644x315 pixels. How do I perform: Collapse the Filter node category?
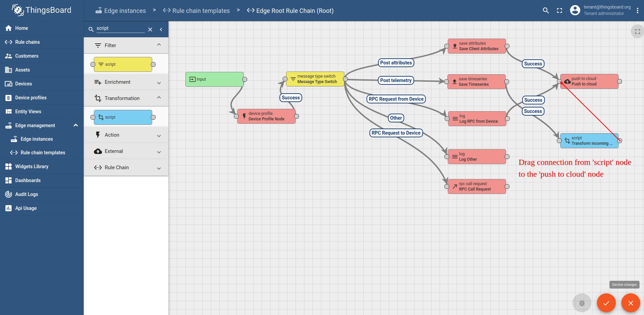pyautogui.click(x=126, y=45)
